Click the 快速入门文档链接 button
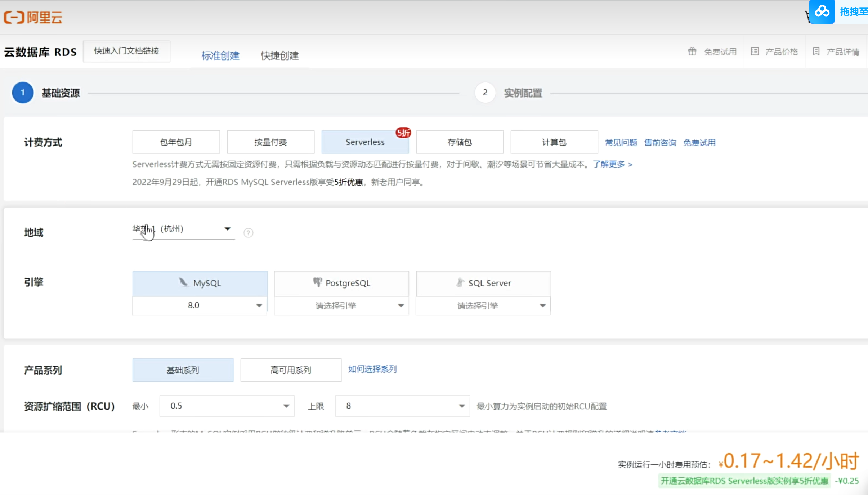868x495 pixels. coord(126,51)
